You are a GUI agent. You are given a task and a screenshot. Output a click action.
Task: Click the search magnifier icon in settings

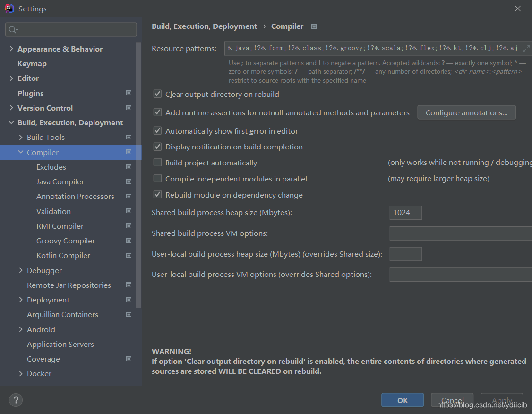13,30
